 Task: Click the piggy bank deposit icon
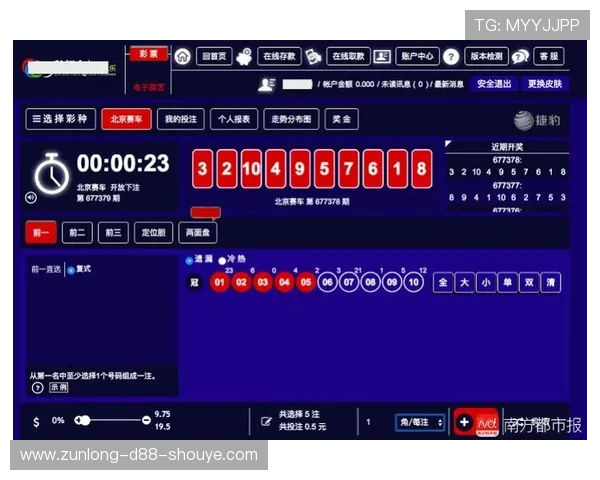(244, 56)
